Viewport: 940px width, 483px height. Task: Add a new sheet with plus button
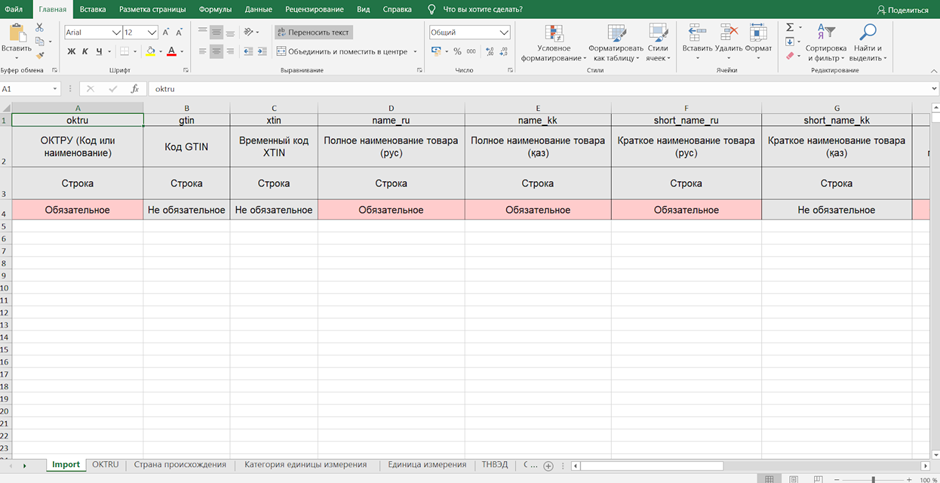point(547,466)
